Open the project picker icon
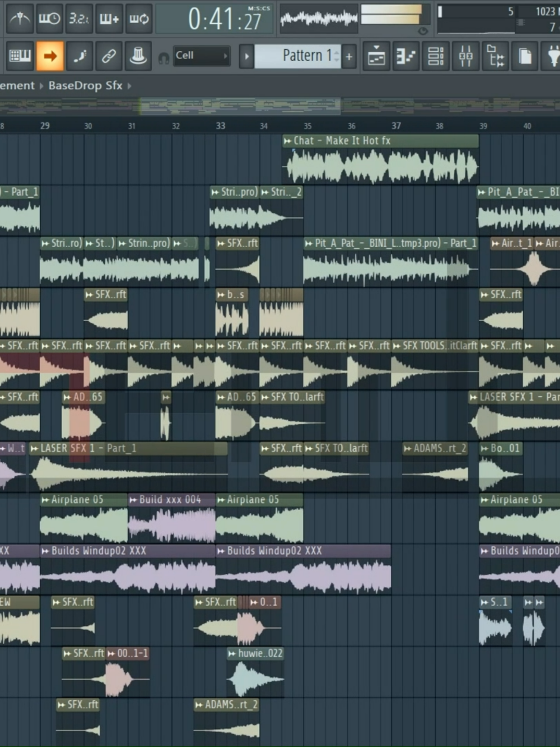The height and width of the screenshot is (747, 560). pyautogui.click(x=525, y=56)
